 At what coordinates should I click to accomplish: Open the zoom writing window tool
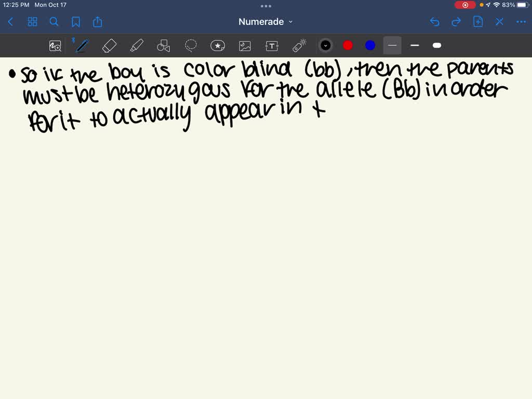(x=55, y=46)
